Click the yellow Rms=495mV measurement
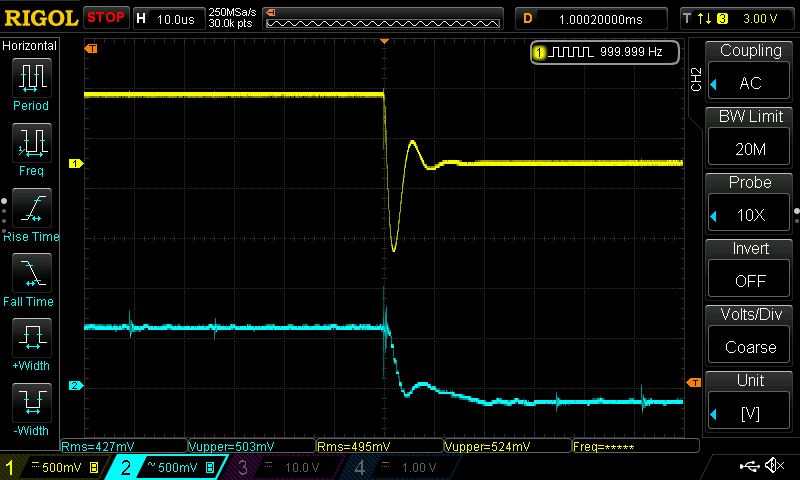Viewport: 800px width, 480px height. tap(354, 447)
